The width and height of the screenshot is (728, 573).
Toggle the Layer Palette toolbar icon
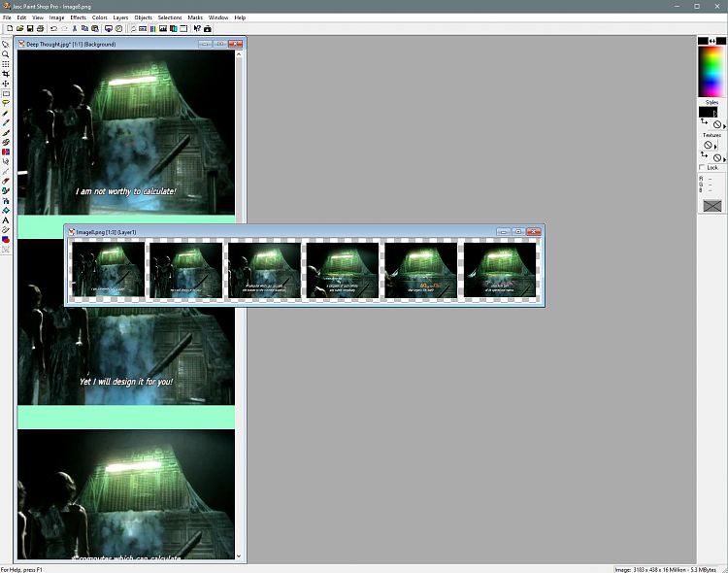click(173, 29)
